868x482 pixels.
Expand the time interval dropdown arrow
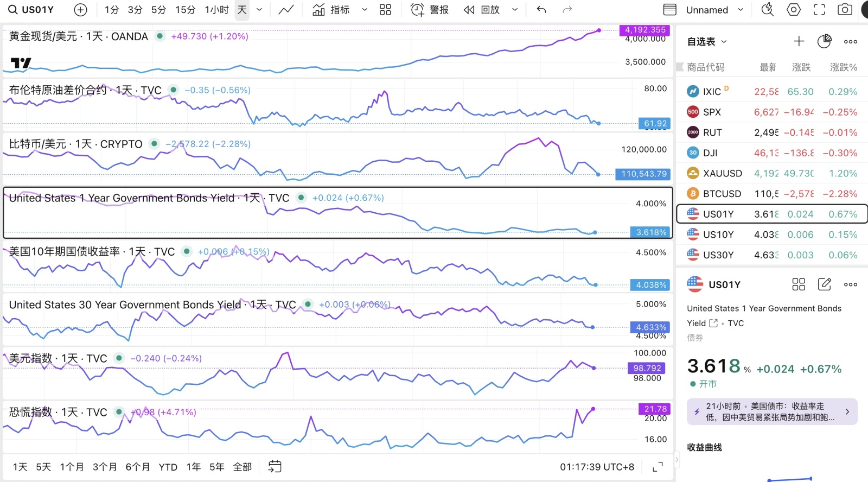tap(259, 10)
